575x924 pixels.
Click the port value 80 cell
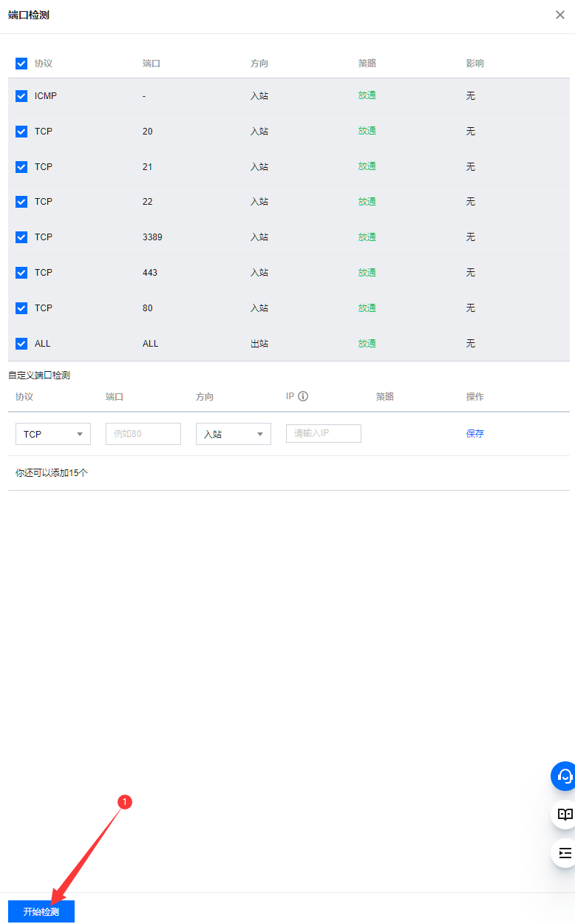tap(148, 308)
